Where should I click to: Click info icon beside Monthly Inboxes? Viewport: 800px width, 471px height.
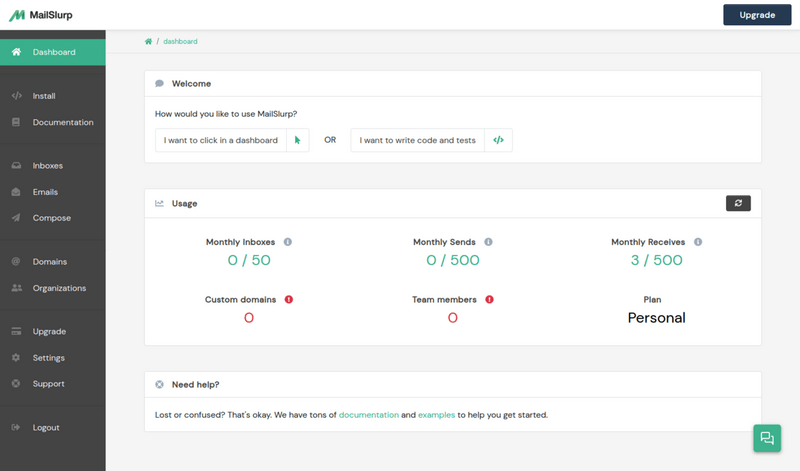(x=288, y=242)
